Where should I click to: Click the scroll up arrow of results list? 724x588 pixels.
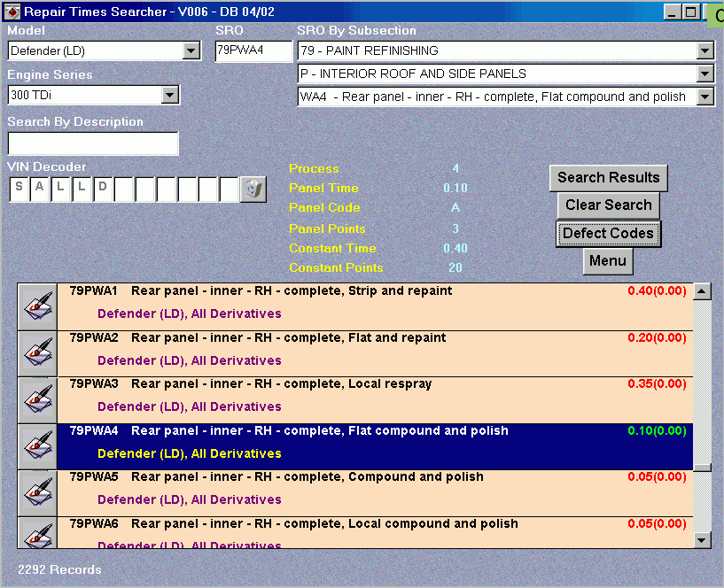tap(702, 291)
